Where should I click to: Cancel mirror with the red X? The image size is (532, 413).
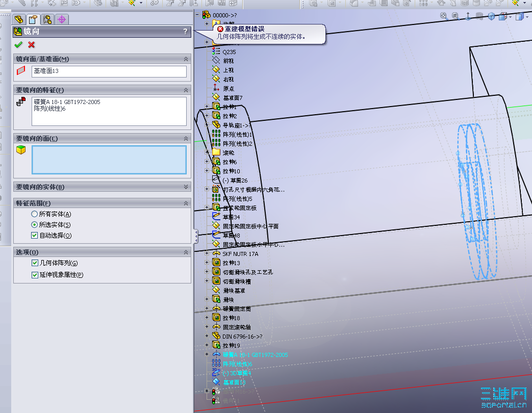coord(32,44)
